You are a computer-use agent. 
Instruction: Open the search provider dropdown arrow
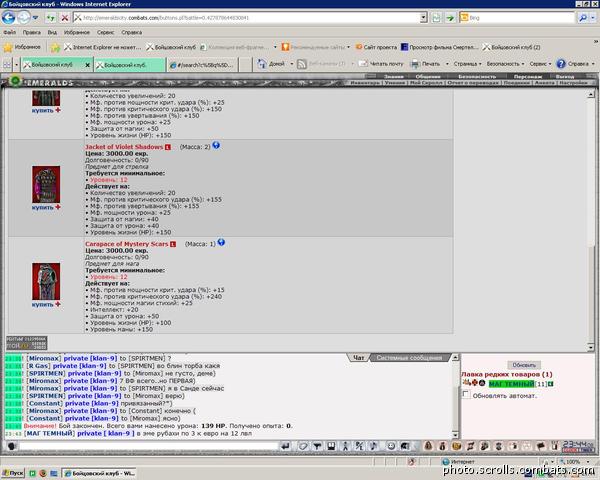tap(593, 18)
